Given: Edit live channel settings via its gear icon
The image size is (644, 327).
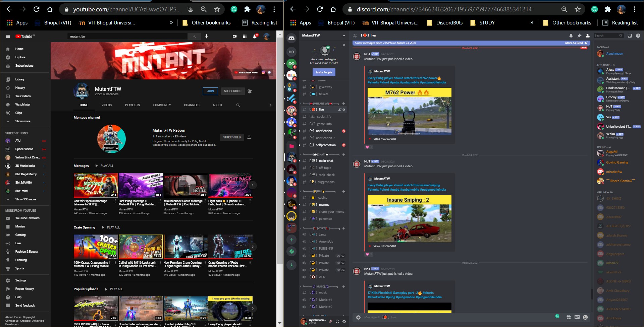Looking at the screenshot, I should 344,110.
